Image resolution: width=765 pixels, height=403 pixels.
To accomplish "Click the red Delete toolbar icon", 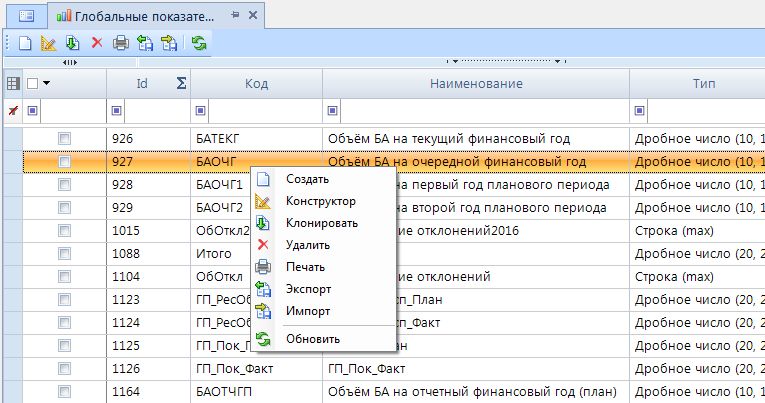I will click(97, 43).
